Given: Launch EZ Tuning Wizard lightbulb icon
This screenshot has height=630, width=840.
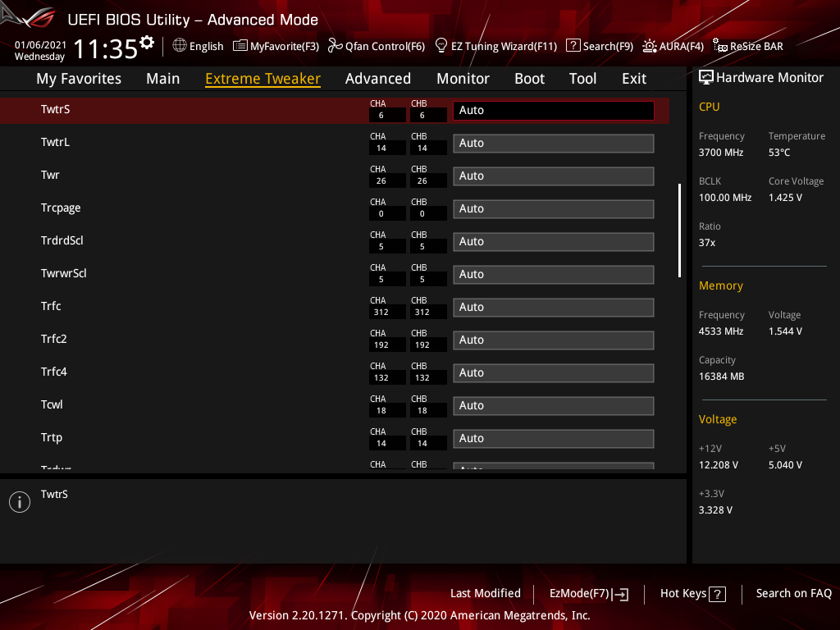Looking at the screenshot, I should (x=441, y=46).
